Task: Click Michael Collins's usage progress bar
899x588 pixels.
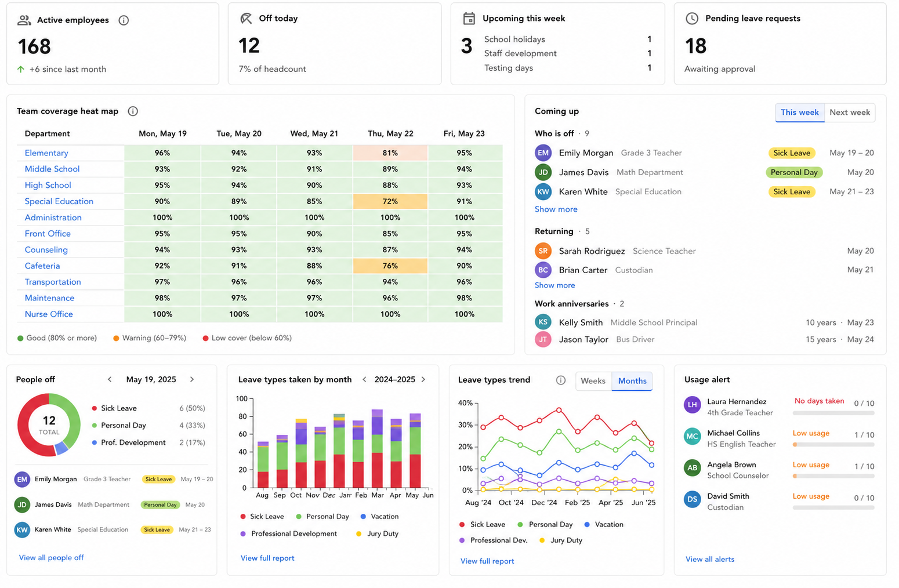Action: [833, 445]
